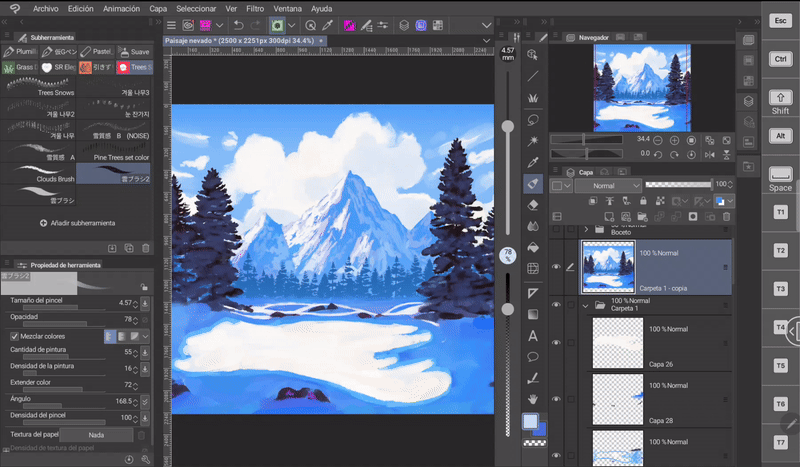Collapse the Carpeta 1 folder

[x=586, y=306]
